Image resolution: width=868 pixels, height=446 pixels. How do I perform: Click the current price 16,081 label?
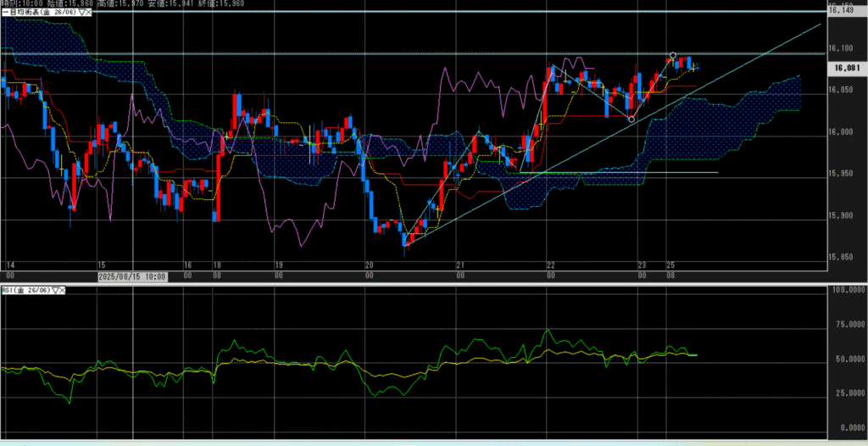[847, 69]
